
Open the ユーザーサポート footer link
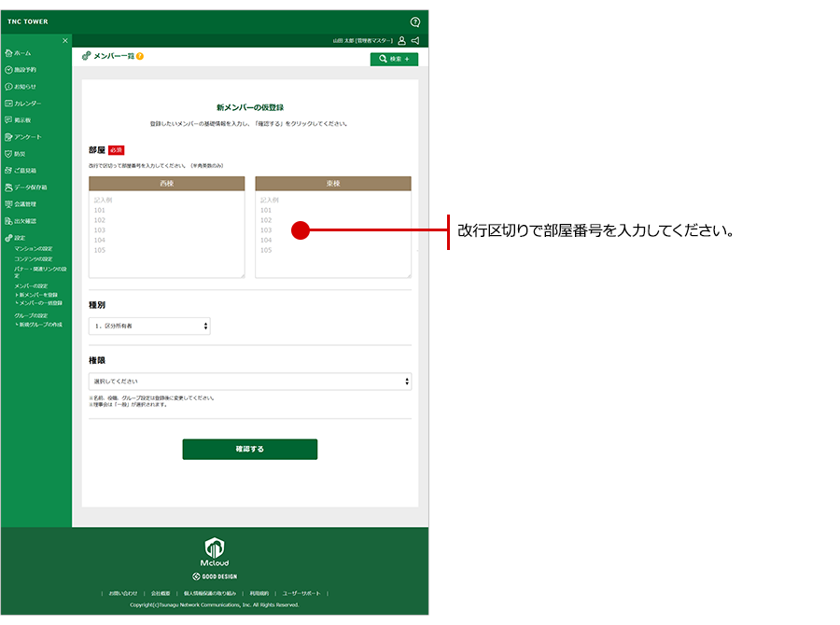pyautogui.click(x=301, y=593)
